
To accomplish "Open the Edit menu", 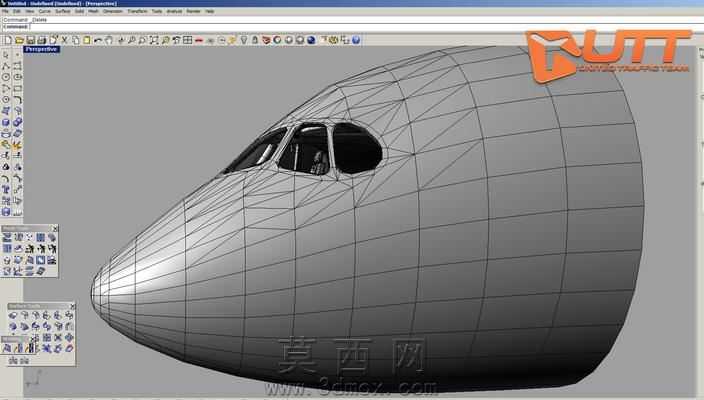I will point(17,11).
